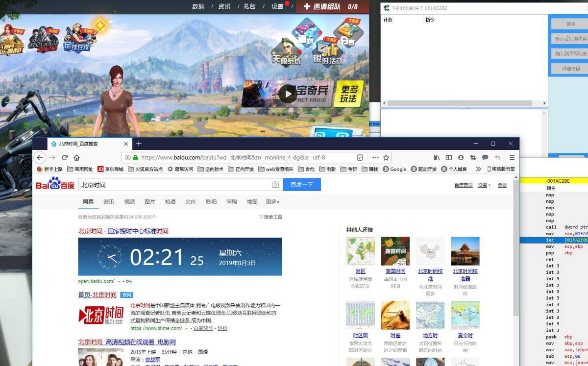Image resolution: width=588 pixels, height=366 pixels.
Task: Click the Firefox forward arrow button
Action: tap(52, 158)
